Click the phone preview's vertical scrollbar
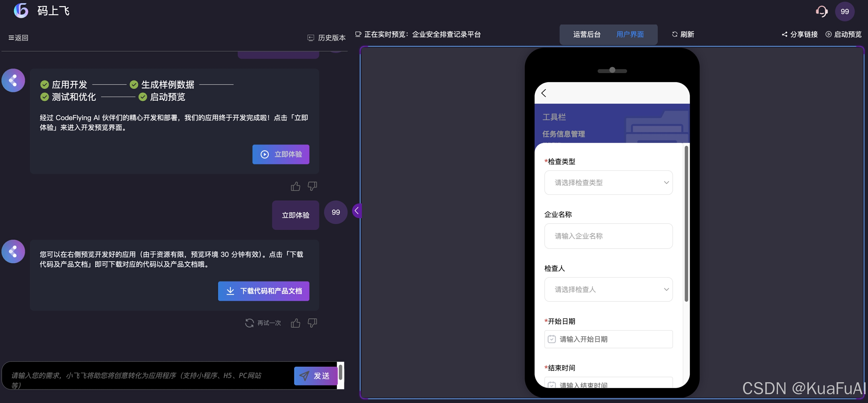The image size is (868, 403). coord(686,224)
